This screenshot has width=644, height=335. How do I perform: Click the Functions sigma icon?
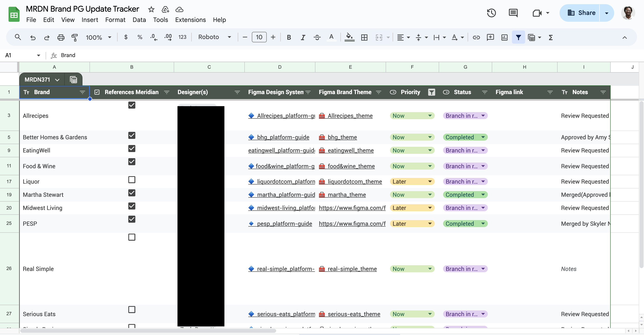551,38
